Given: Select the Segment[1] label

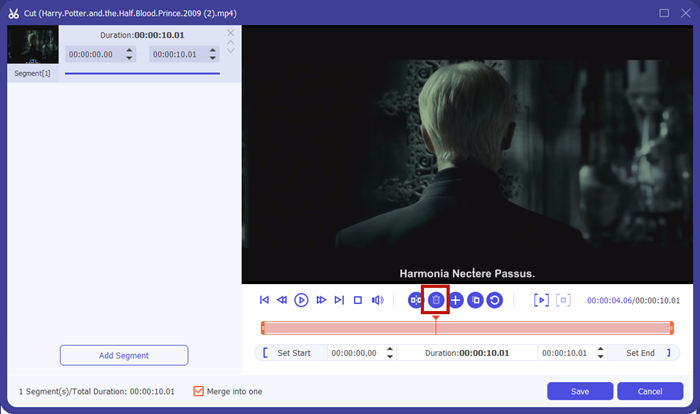Looking at the screenshot, I should (32, 73).
